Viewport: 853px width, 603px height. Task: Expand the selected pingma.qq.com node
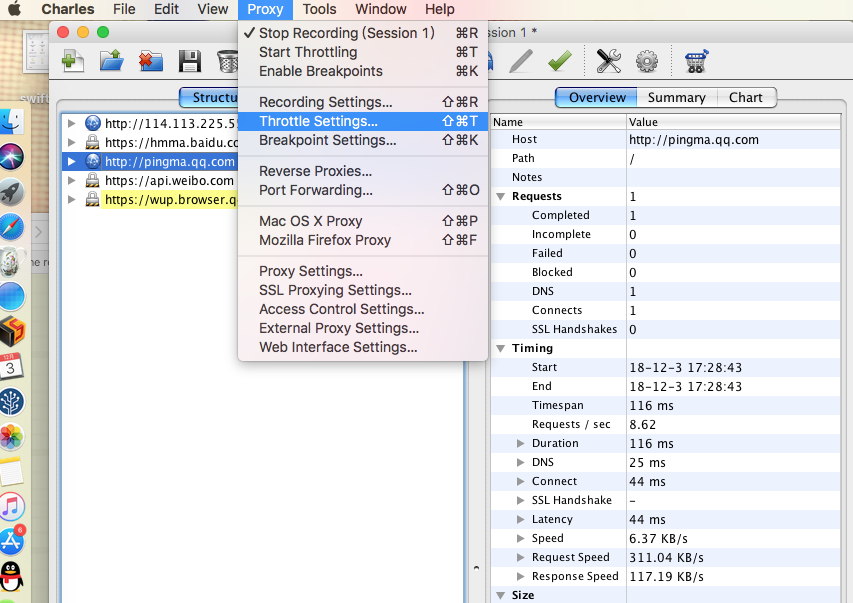(x=71, y=162)
